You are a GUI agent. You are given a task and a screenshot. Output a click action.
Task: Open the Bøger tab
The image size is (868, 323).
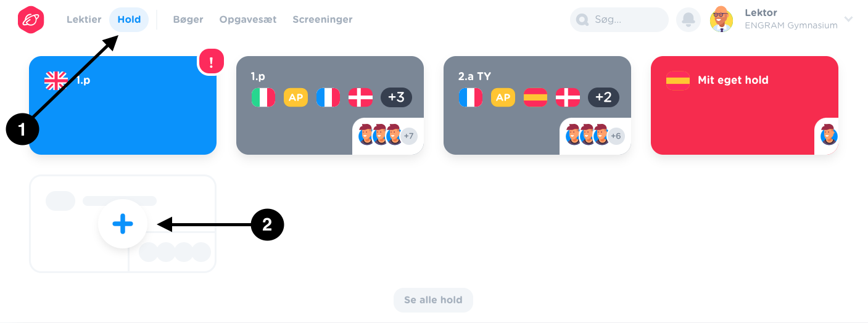pos(188,19)
